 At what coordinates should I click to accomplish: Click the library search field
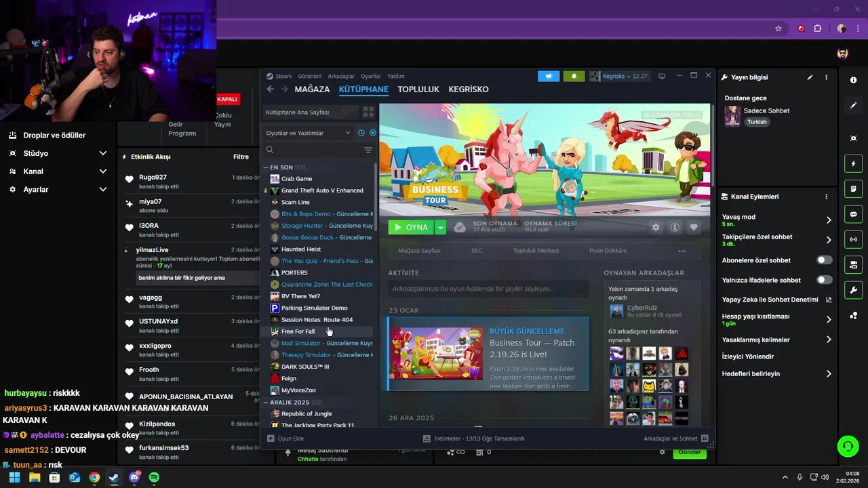pos(313,150)
